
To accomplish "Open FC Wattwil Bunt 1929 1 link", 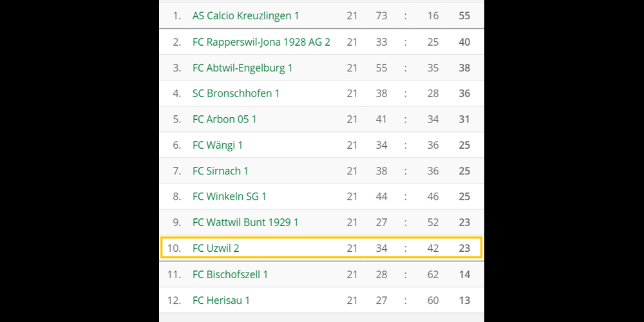I will [x=245, y=222].
